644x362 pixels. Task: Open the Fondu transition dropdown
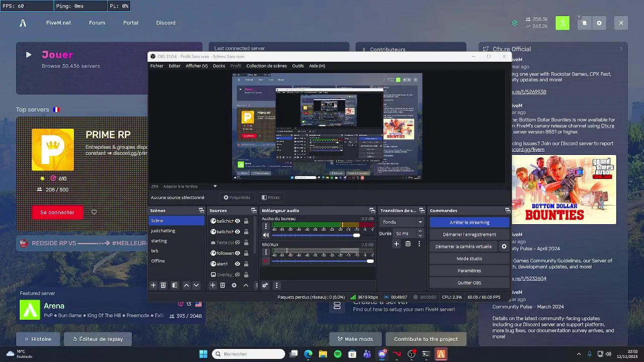(402, 222)
